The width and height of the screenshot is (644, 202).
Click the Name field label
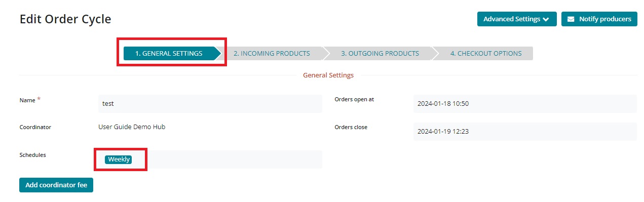(x=27, y=100)
